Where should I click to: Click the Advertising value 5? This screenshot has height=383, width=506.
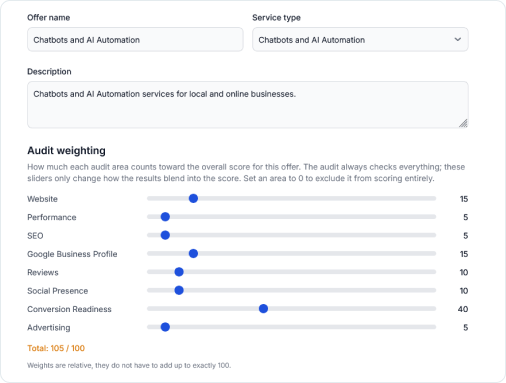pyautogui.click(x=466, y=328)
